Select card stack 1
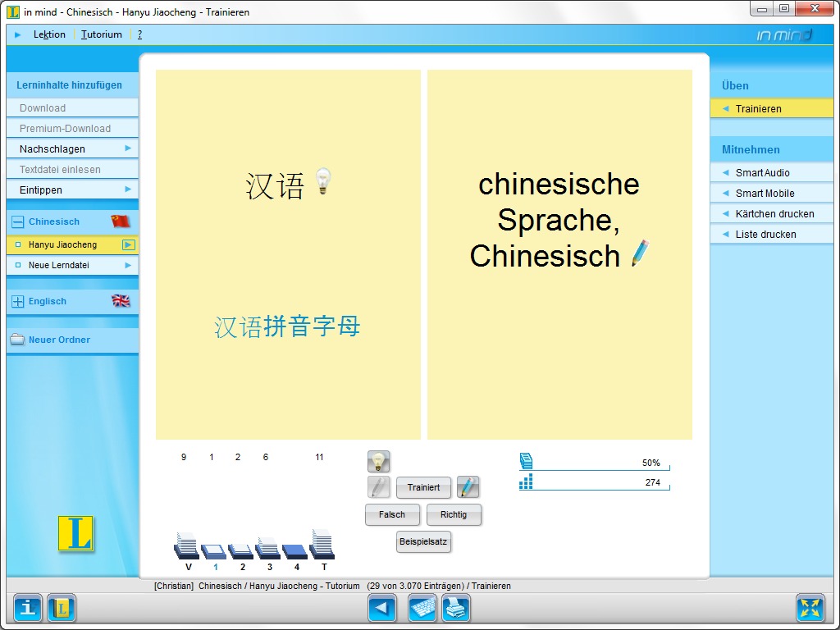This screenshot has width=840, height=630. click(214, 551)
